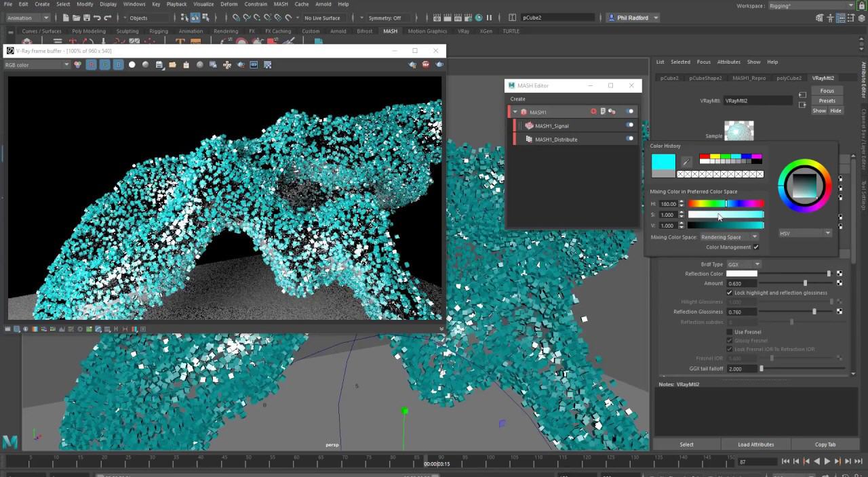Click the value (V) gradient slider

click(726, 225)
